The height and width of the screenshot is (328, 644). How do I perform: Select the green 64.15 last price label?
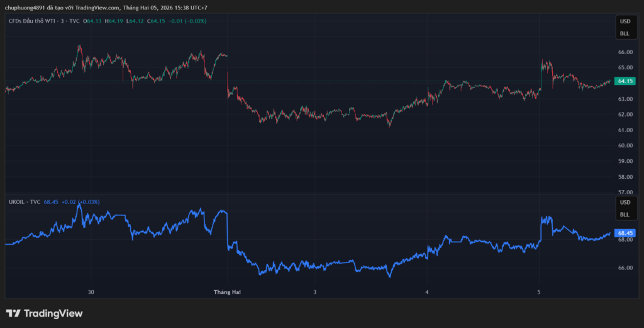pyautogui.click(x=625, y=81)
